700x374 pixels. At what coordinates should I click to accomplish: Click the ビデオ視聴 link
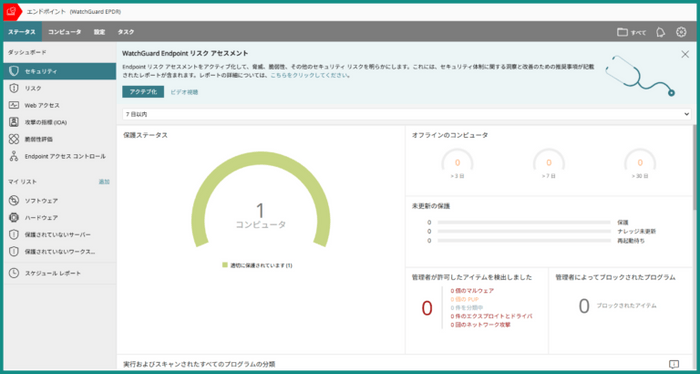184,92
